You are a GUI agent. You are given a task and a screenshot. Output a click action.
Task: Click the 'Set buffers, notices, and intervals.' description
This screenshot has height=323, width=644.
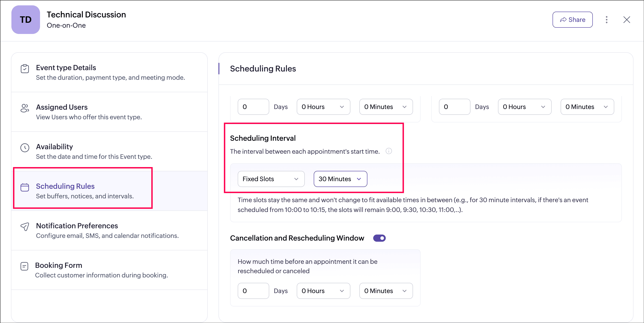pyautogui.click(x=85, y=196)
